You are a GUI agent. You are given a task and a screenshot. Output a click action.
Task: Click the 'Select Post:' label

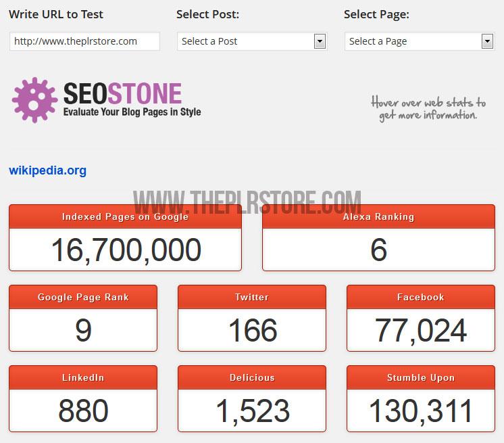[207, 14]
